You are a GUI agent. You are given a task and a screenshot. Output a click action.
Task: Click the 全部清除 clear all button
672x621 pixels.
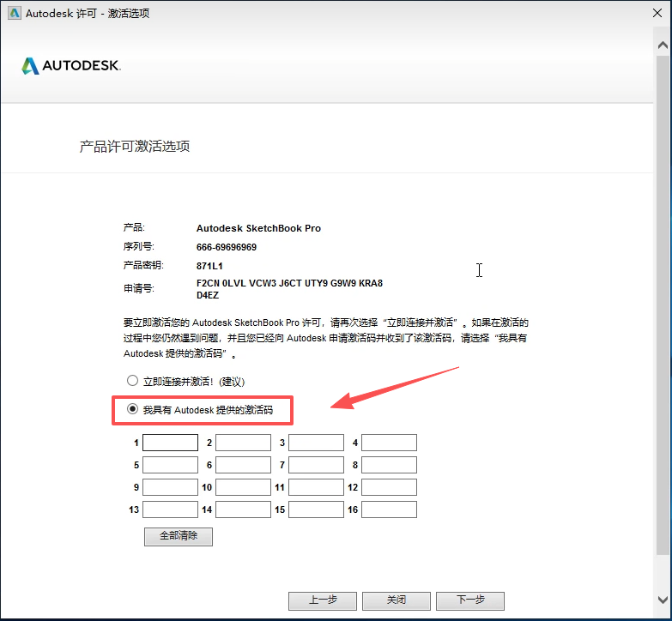[179, 536]
